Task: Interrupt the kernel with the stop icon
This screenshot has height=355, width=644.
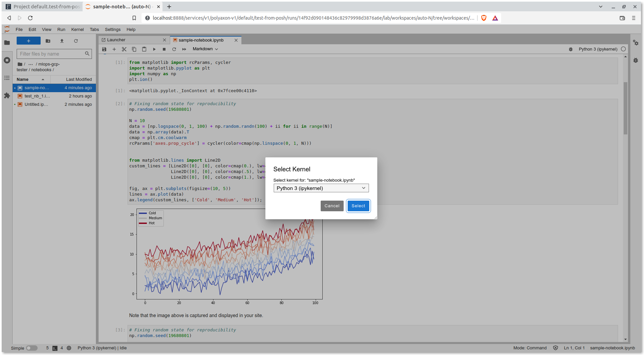Action: 164,49
